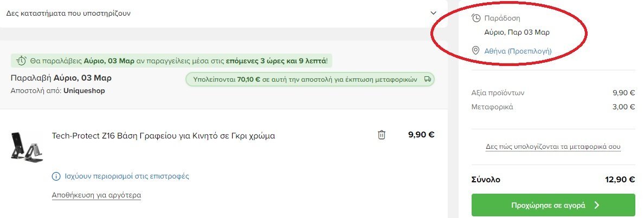This screenshot has height=218, width=644.
Task: Open Ισχύουν περιορισμοί στις επιστροφές link
Action: [x=127, y=176]
